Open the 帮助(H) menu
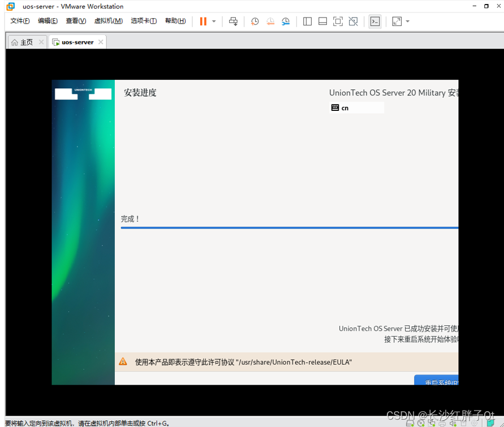 pos(175,21)
